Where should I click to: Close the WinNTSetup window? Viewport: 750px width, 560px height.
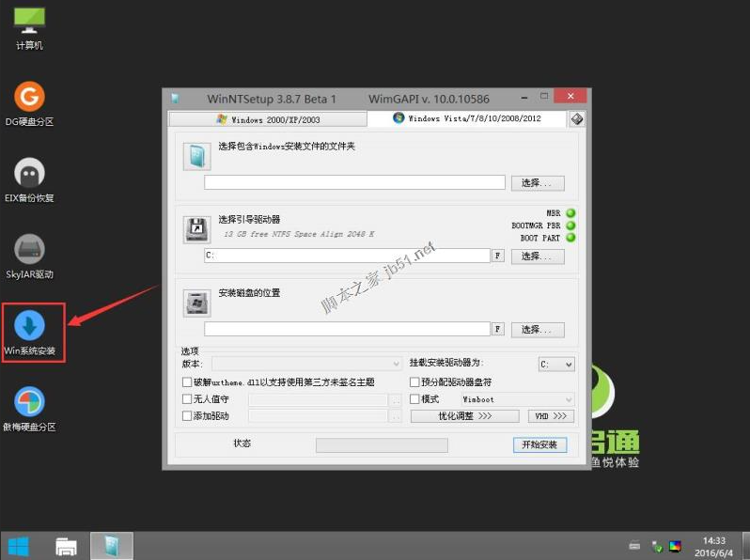[x=570, y=96]
